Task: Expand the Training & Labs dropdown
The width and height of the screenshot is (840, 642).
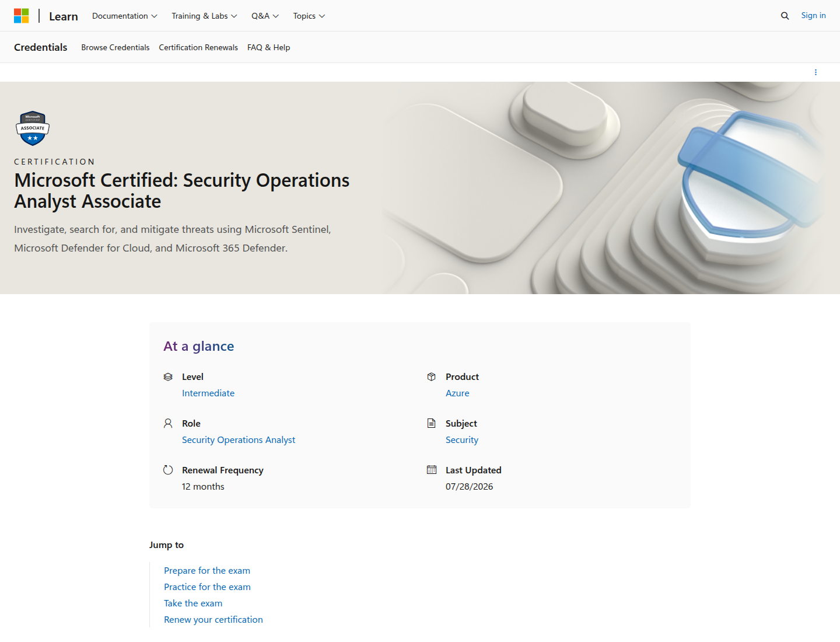Action: [x=204, y=16]
